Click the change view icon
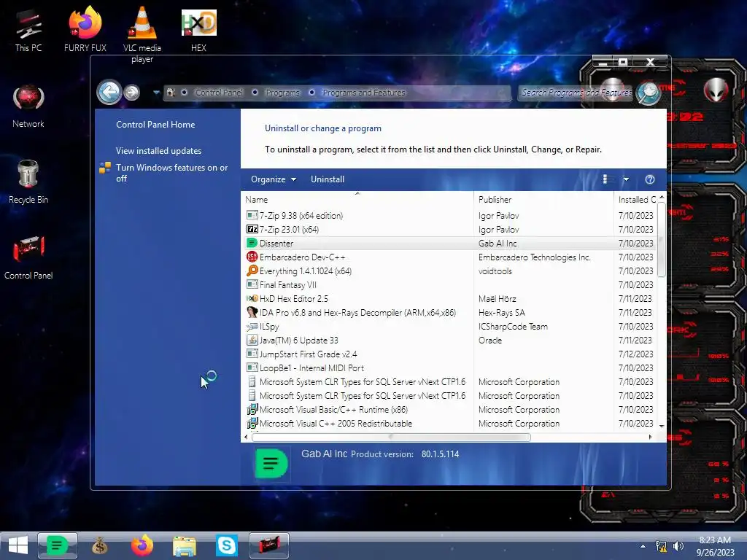Screen dimensions: 747x560 (x=605, y=179)
